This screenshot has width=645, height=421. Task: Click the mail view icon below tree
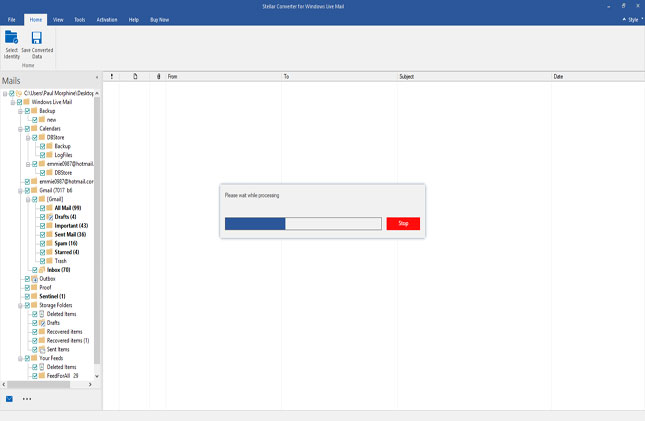point(9,399)
